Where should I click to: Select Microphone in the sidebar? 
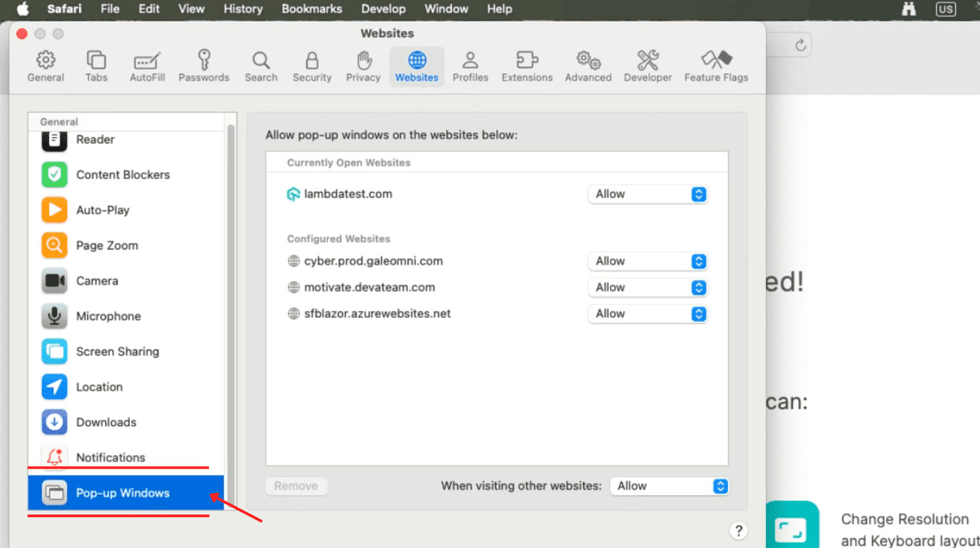(x=126, y=316)
